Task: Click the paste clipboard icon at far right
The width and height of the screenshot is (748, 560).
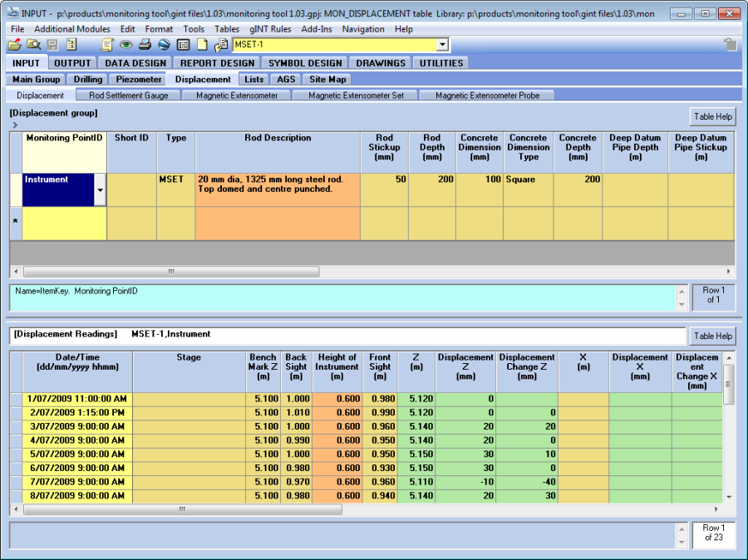Action: (730, 45)
